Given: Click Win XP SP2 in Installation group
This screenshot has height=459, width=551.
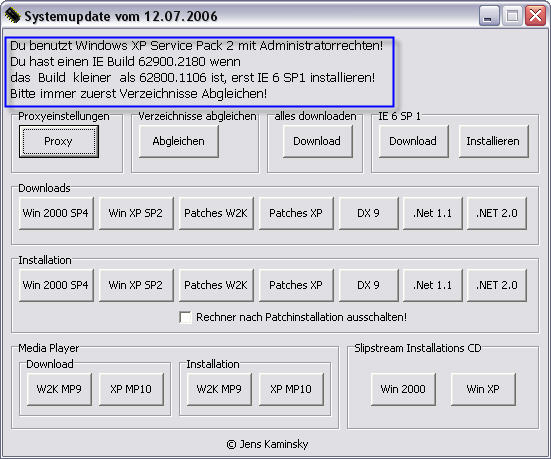Looking at the screenshot, I should pyautogui.click(x=136, y=285).
